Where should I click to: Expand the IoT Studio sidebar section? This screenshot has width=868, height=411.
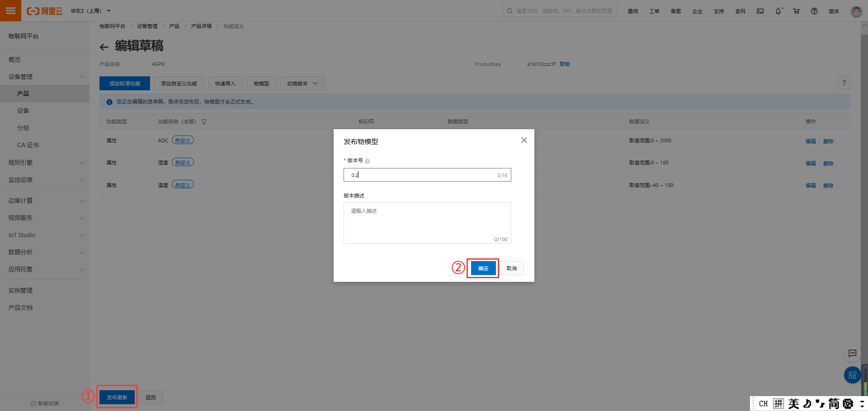pyautogui.click(x=82, y=235)
